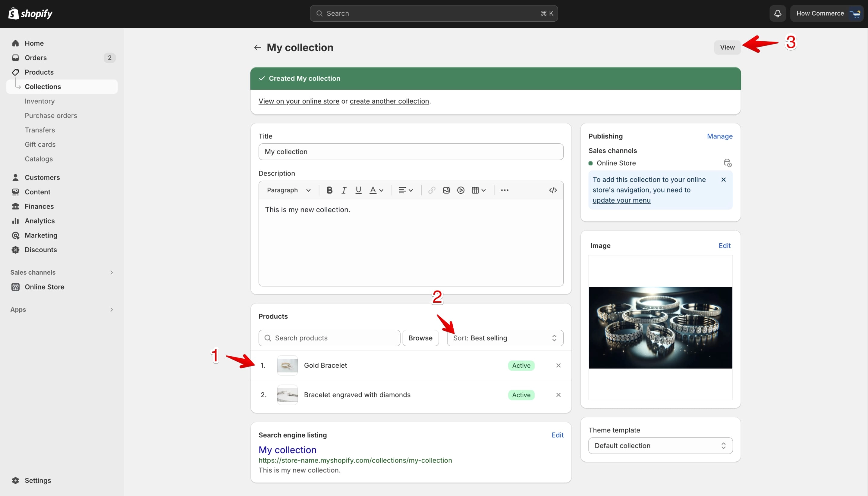Click Manage in Publishing card
This screenshot has width=868, height=496.
(x=719, y=136)
